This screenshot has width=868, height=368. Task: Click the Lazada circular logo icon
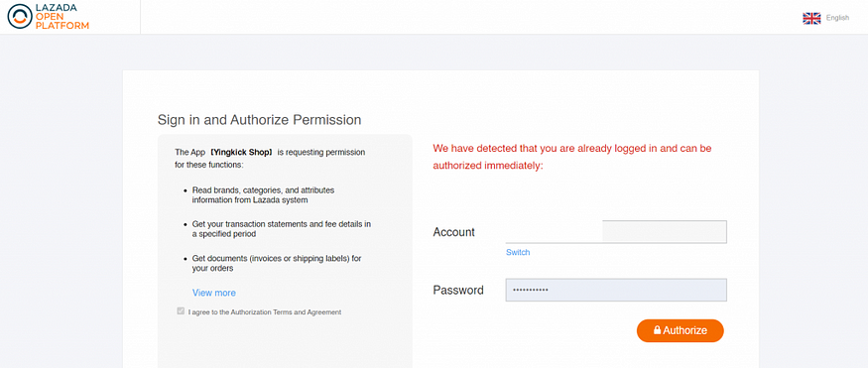20,16
